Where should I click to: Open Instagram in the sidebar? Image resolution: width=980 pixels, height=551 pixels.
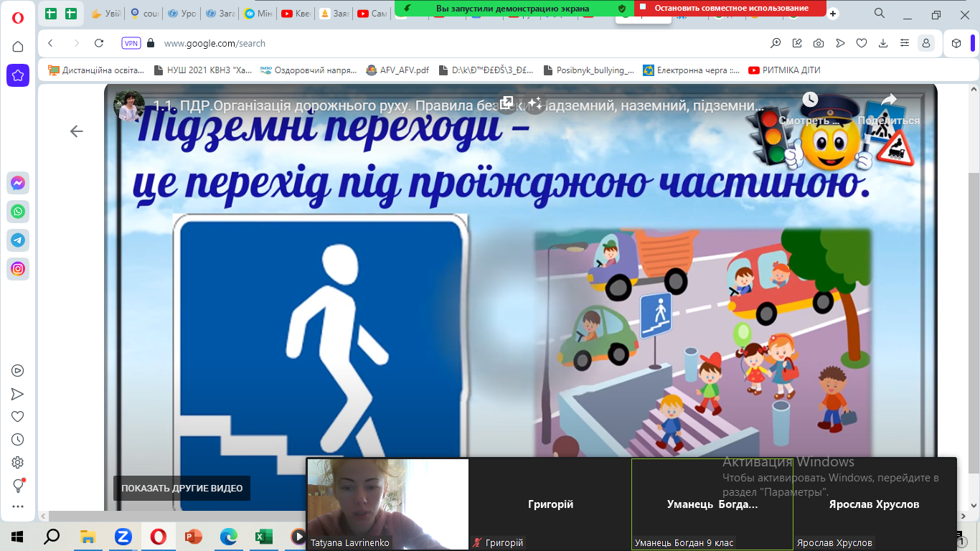18,269
